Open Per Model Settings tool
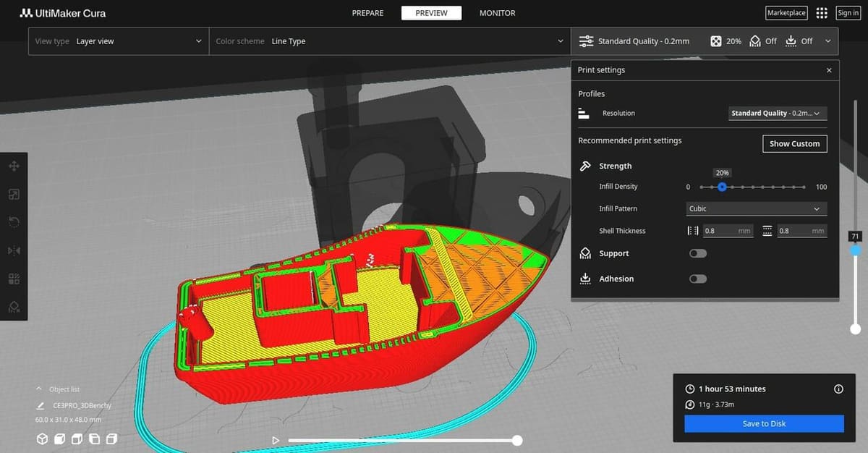The width and height of the screenshot is (868, 453). pos(14,279)
